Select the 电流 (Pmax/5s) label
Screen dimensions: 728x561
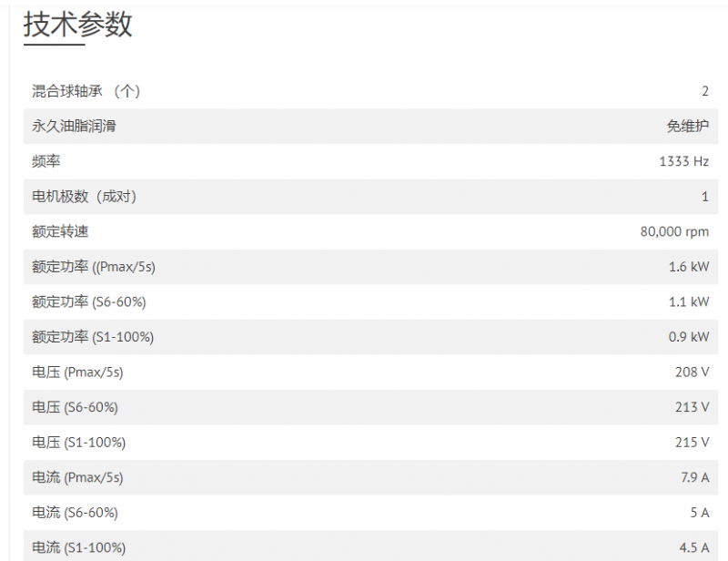tap(77, 477)
